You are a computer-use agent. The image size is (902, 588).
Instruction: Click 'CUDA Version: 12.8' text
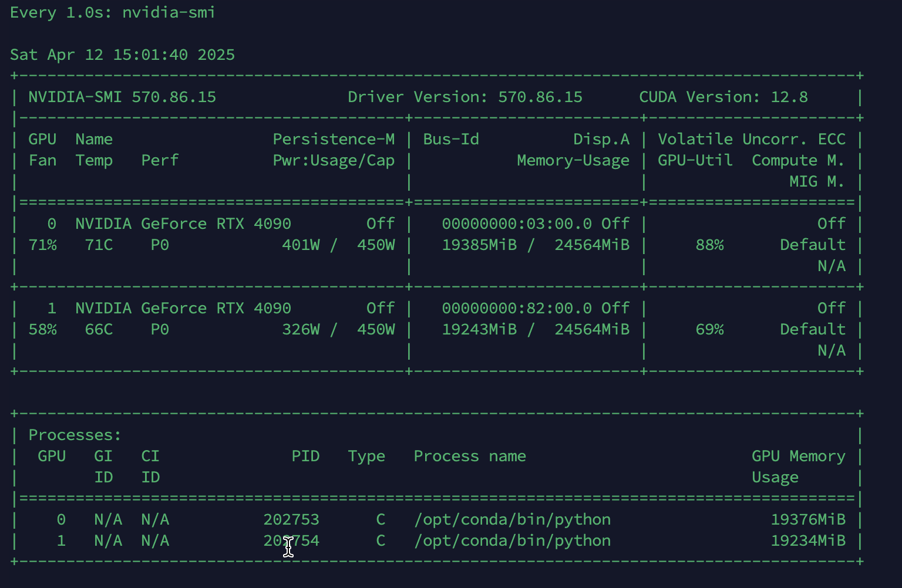coord(723,97)
